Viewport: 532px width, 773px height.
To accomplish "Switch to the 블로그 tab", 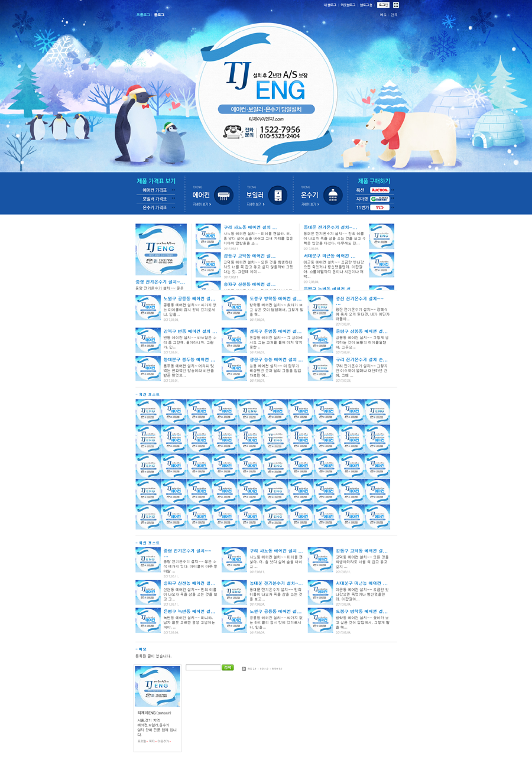I will [159, 14].
